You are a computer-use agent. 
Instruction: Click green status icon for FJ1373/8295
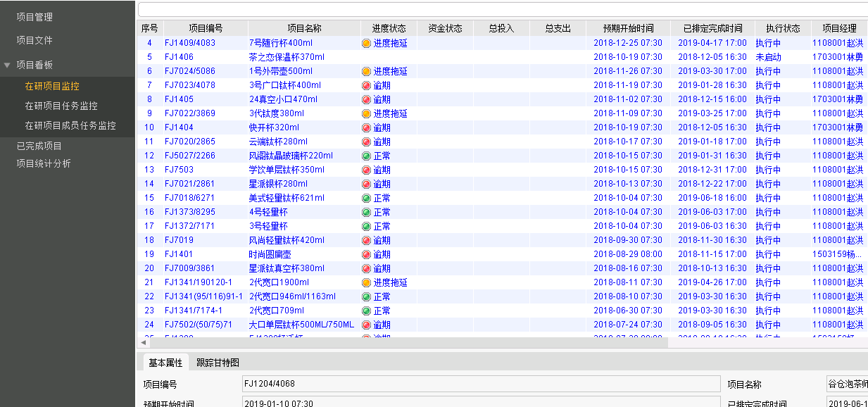click(366, 212)
